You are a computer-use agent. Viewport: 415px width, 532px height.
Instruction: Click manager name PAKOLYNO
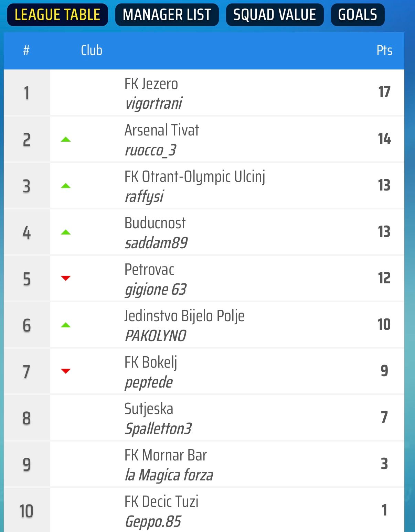coord(155,336)
